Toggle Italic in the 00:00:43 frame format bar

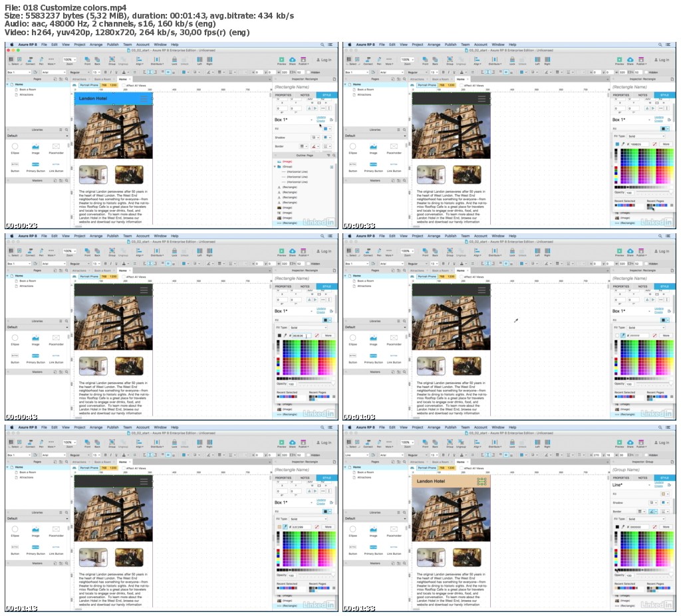(x=111, y=264)
